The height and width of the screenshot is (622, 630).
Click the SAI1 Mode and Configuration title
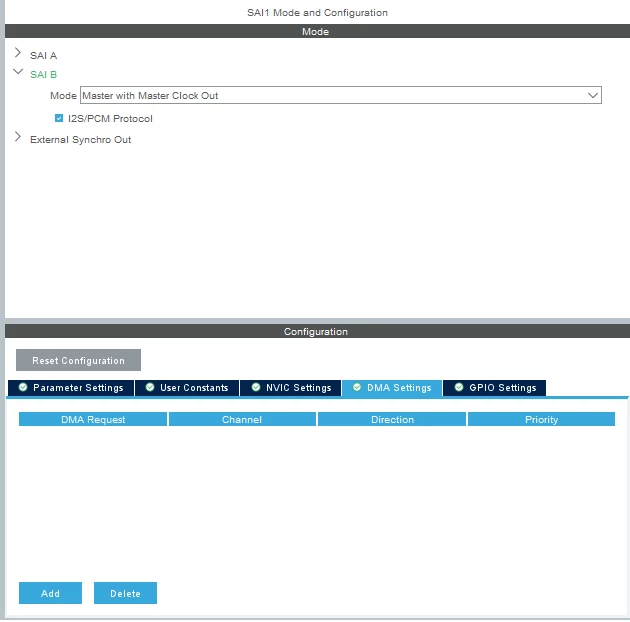(x=317, y=12)
